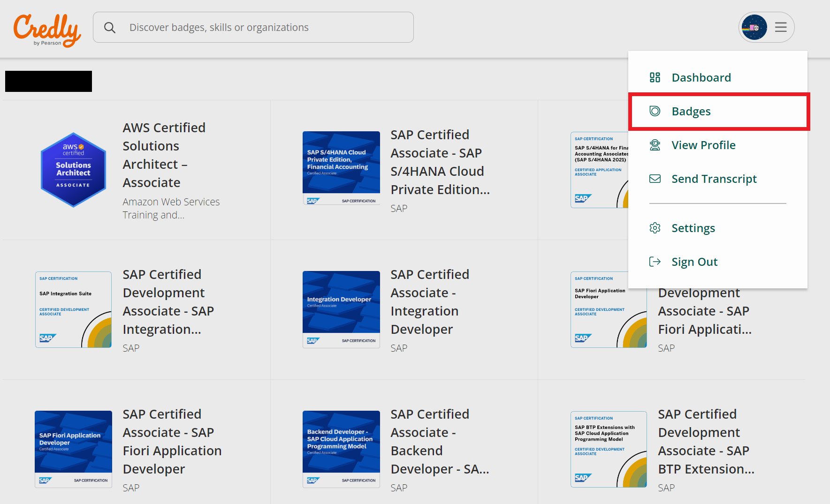Click the Credly by Pearson logo

tap(47, 30)
